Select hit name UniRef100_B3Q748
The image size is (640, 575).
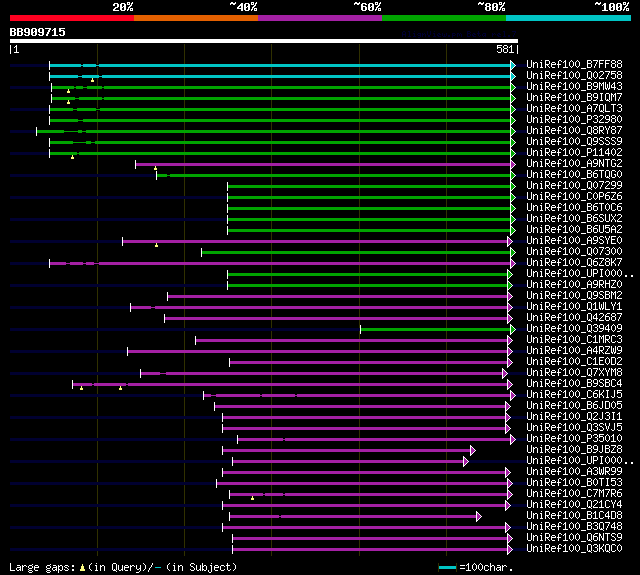coord(574,527)
